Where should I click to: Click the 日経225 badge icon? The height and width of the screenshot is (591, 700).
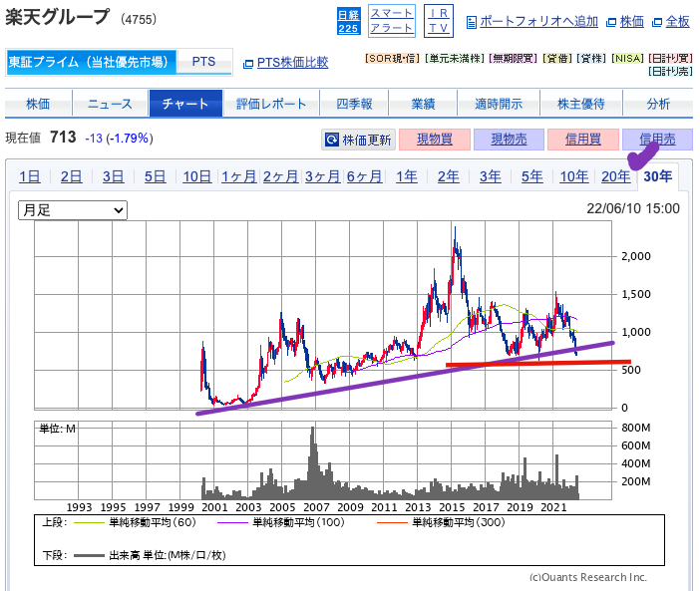[x=348, y=21]
